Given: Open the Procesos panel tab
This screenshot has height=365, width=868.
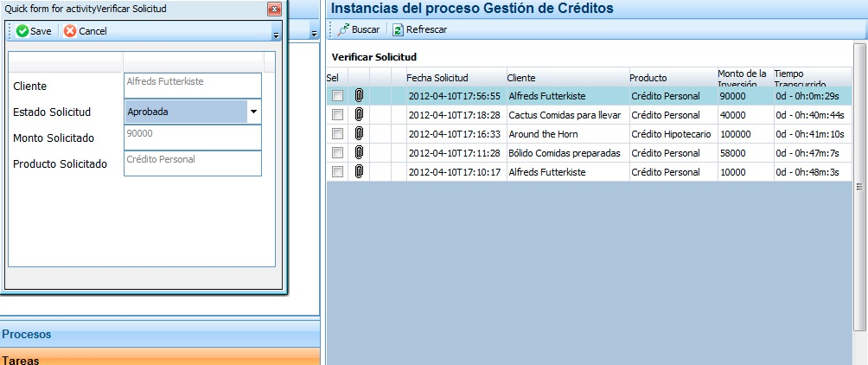Looking at the screenshot, I should pos(27,334).
